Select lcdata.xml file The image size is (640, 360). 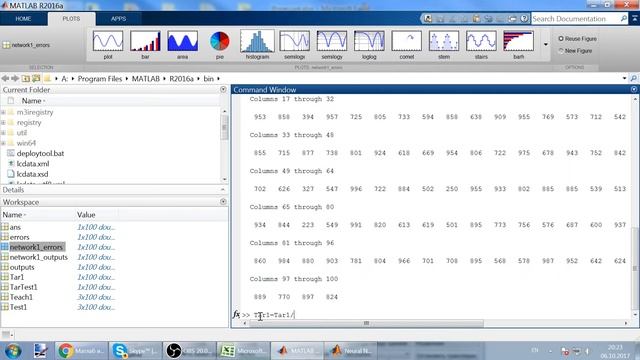click(x=33, y=164)
